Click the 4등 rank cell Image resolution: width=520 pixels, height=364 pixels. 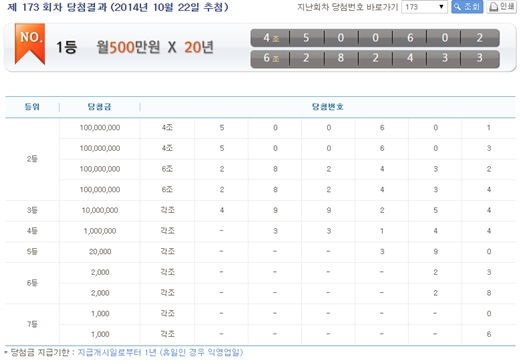click(x=32, y=231)
